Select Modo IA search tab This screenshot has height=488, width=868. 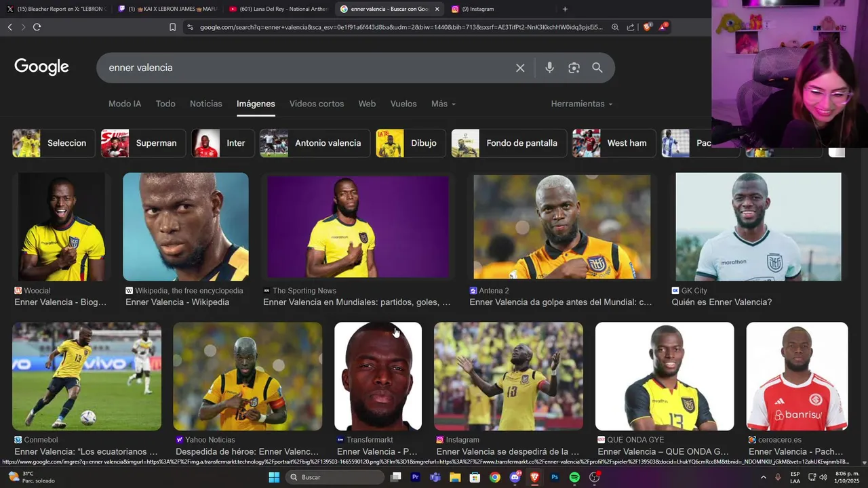click(125, 104)
